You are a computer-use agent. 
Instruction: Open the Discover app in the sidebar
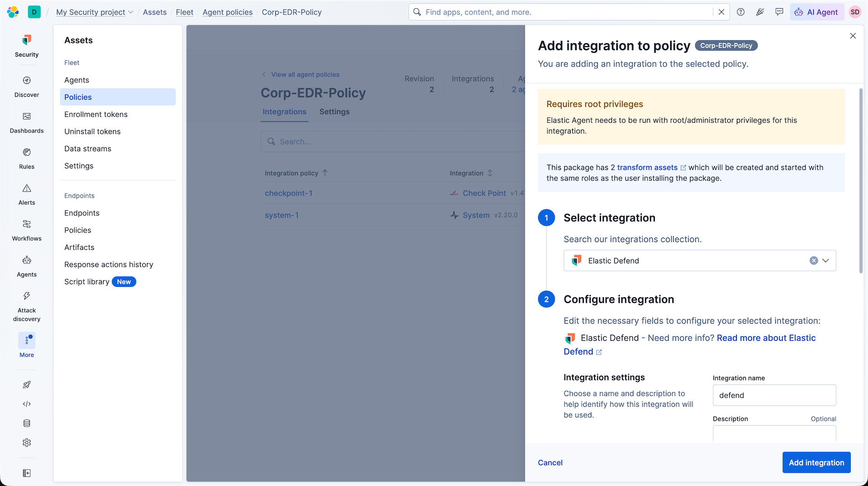click(27, 87)
